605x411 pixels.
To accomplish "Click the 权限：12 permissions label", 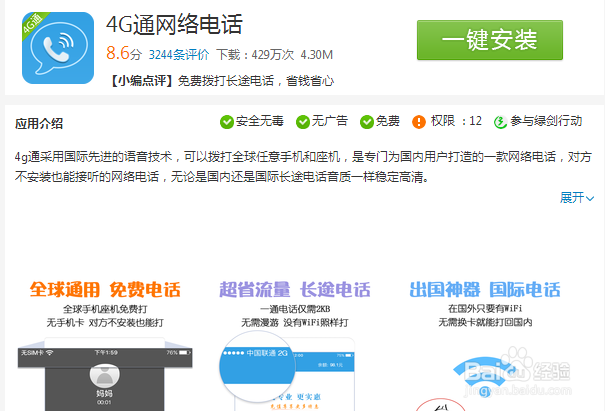I will coord(456,121).
